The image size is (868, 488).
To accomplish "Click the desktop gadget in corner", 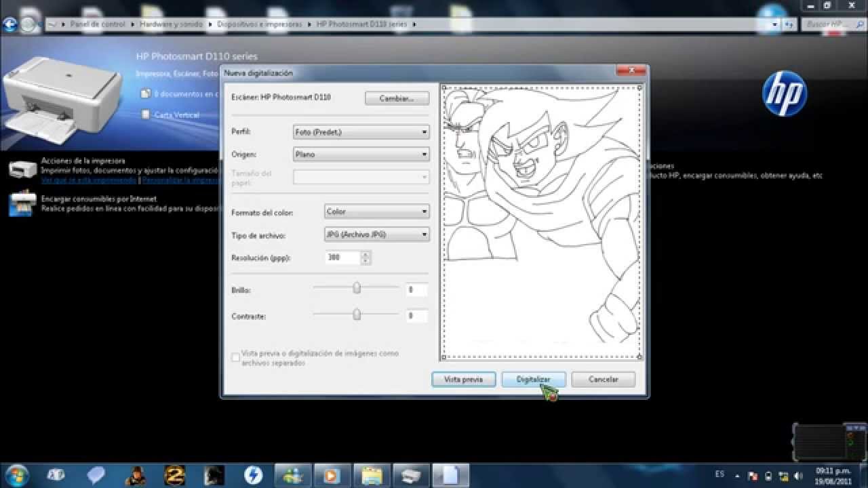I will click(829, 442).
